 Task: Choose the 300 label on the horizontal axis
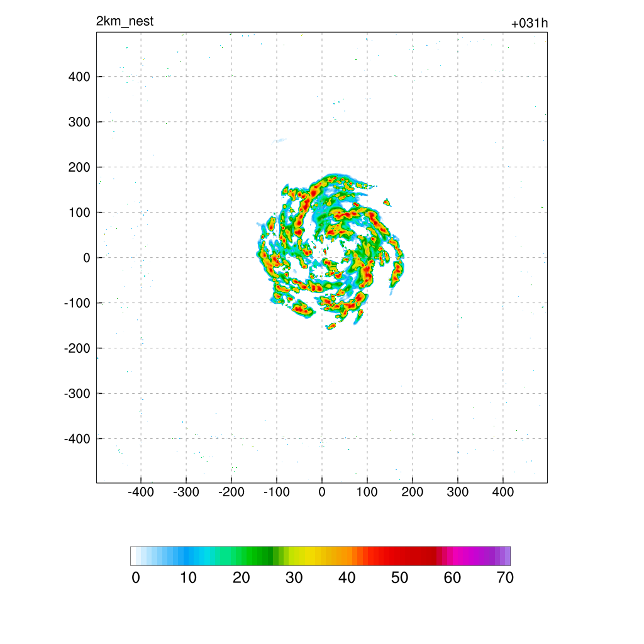coord(458,492)
